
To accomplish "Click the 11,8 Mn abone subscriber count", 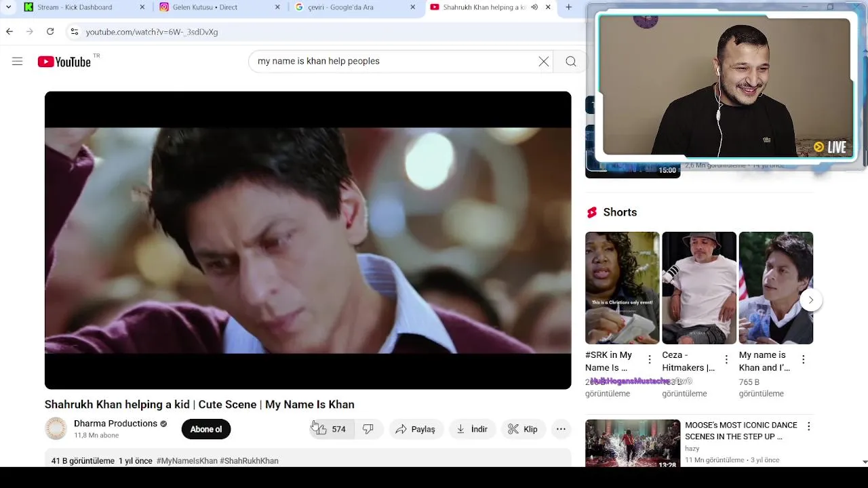I will coord(96,436).
